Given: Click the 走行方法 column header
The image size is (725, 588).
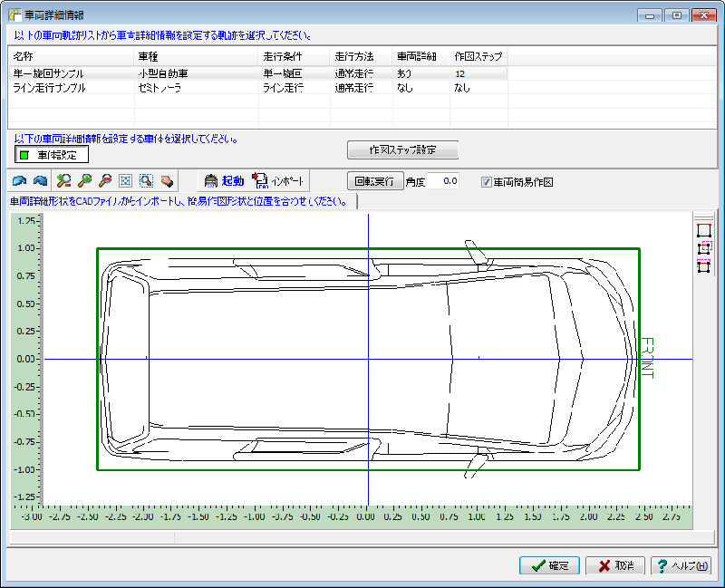Looking at the screenshot, I should [x=361, y=56].
